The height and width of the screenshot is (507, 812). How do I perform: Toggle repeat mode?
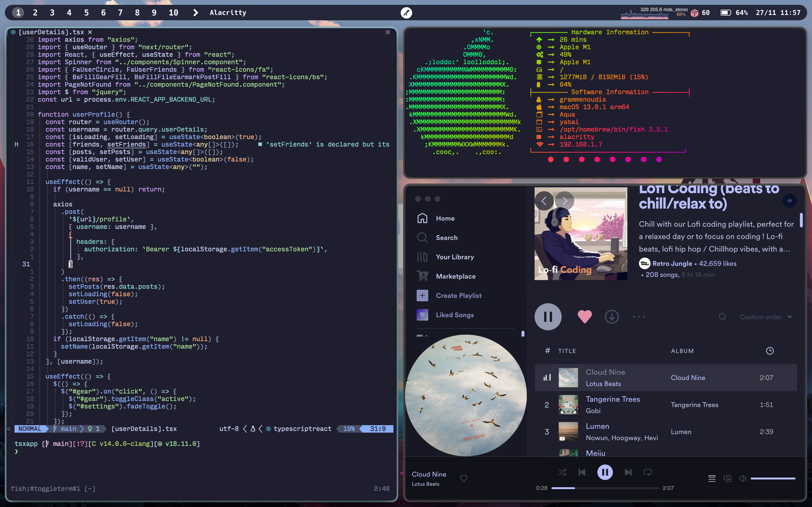click(x=648, y=472)
